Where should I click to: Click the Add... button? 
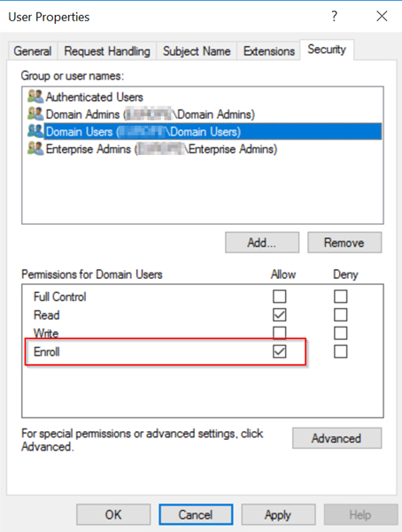(x=262, y=243)
